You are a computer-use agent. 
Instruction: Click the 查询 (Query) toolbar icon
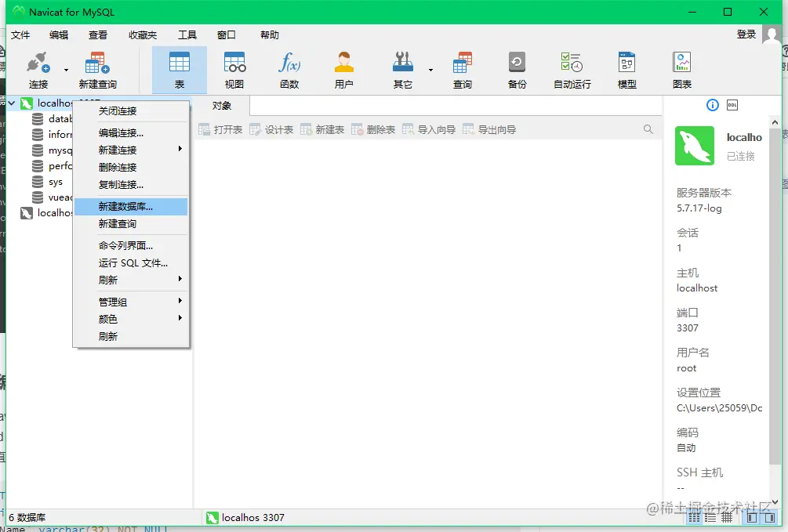click(x=463, y=63)
